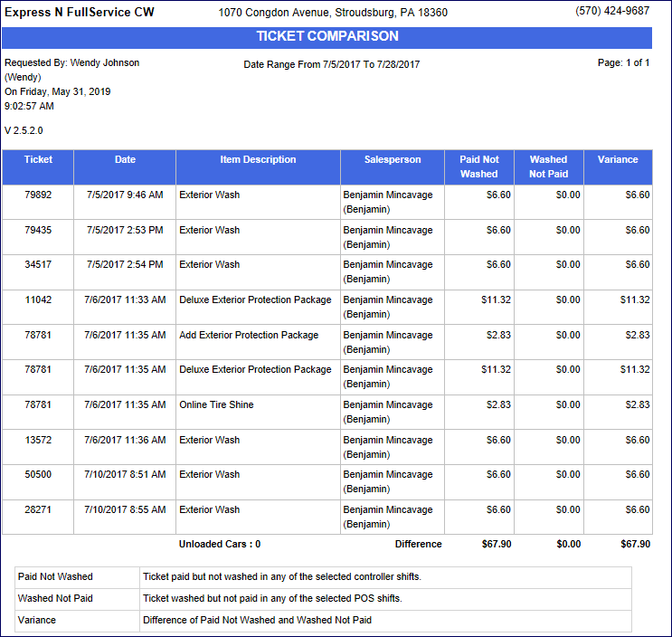Select the Variance column header
Viewport: 672px width, 637px height.
tap(618, 160)
